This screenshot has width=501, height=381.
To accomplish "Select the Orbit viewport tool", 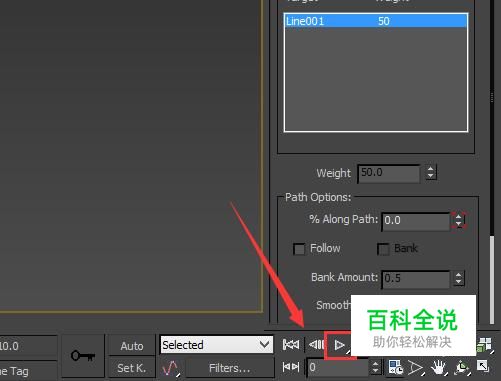I will coord(462,368).
